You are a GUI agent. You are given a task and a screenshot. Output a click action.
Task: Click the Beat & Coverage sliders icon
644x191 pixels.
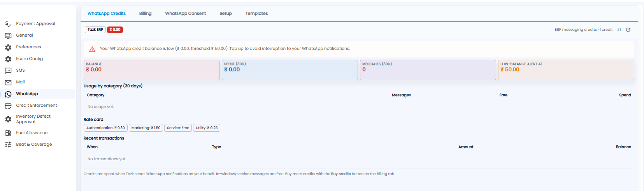[8, 145]
